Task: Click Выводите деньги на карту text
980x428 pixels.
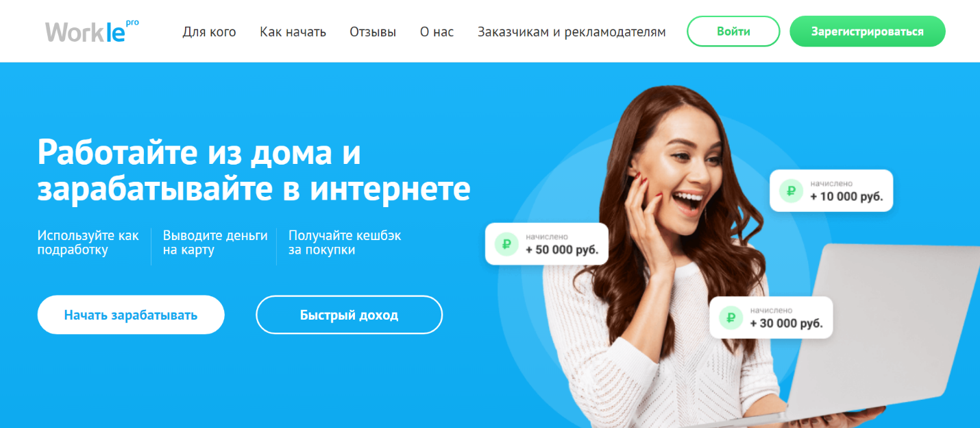Action: [215, 242]
